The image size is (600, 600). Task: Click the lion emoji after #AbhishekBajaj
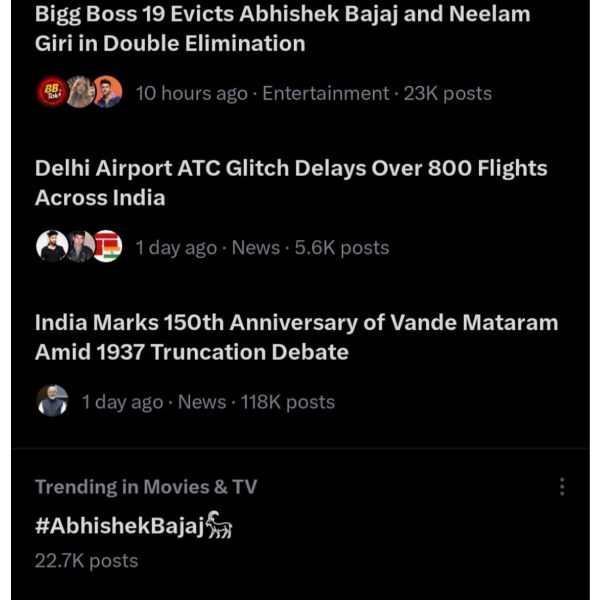coord(219,524)
